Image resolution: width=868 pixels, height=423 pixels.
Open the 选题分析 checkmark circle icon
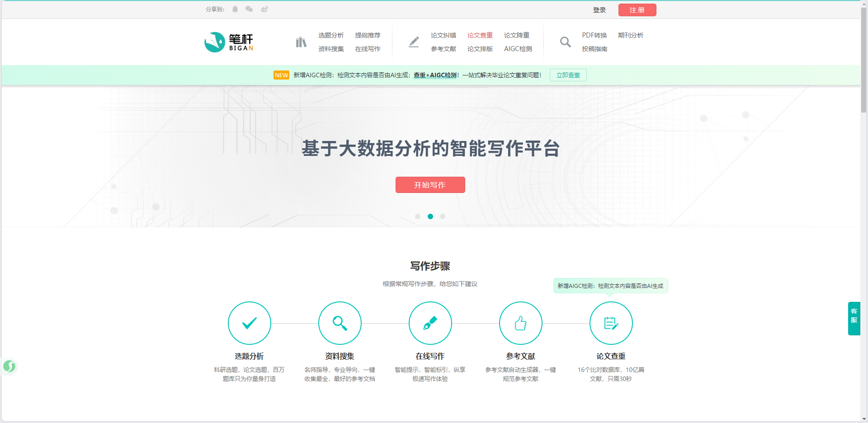pyautogui.click(x=250, y=323)
